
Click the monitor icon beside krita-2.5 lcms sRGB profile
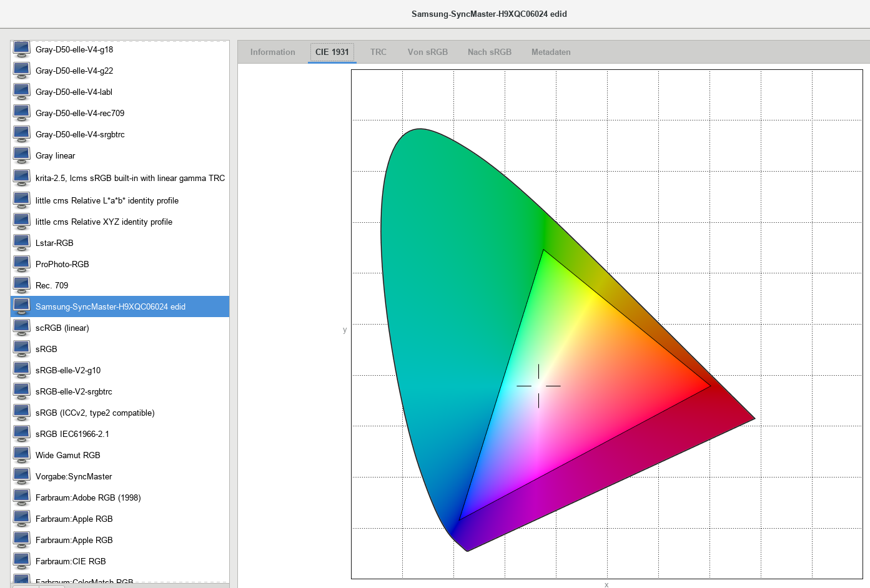(x=22, y=178)
